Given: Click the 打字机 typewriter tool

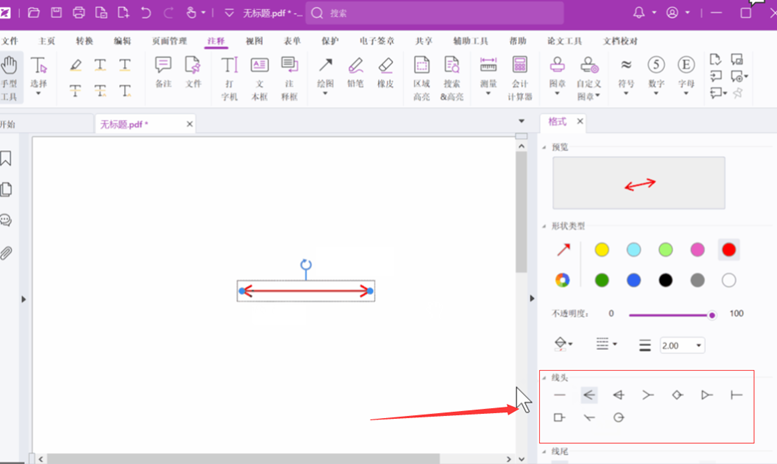Looking at the screenshot, I should point(229,74).
